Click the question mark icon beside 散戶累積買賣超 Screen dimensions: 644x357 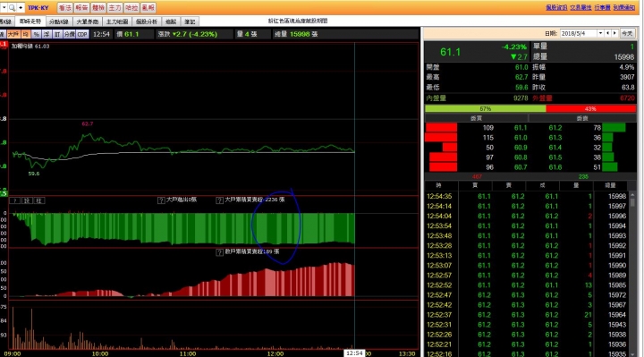(x=220, y=252)
